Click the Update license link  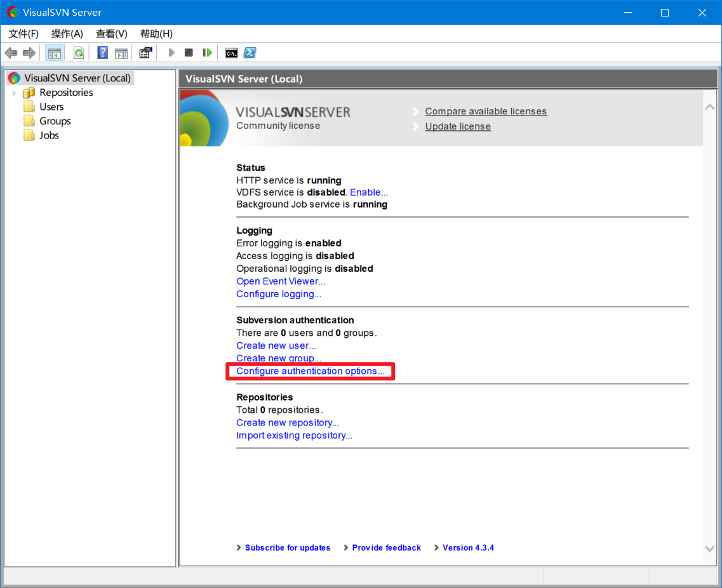(x=458, y=126)
